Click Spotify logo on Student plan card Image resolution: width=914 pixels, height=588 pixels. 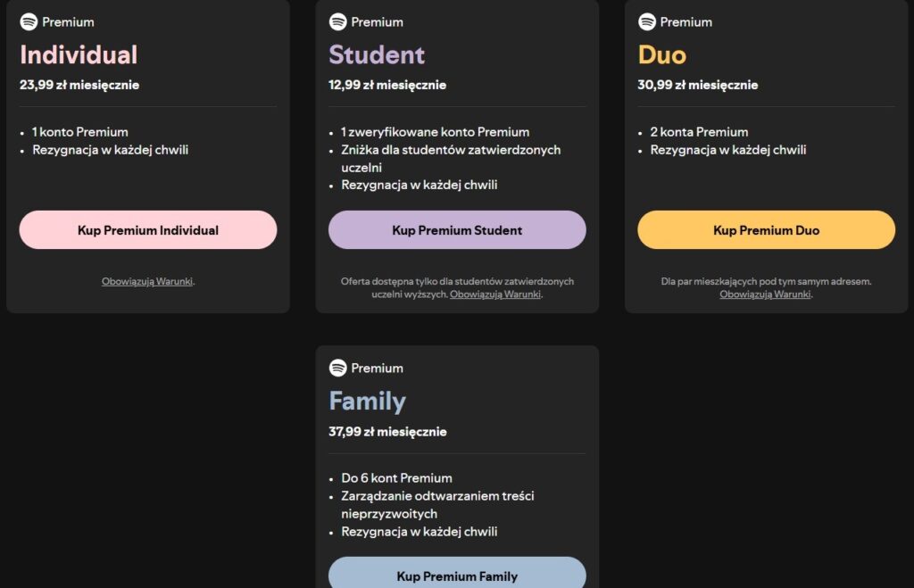pos(337,21)
